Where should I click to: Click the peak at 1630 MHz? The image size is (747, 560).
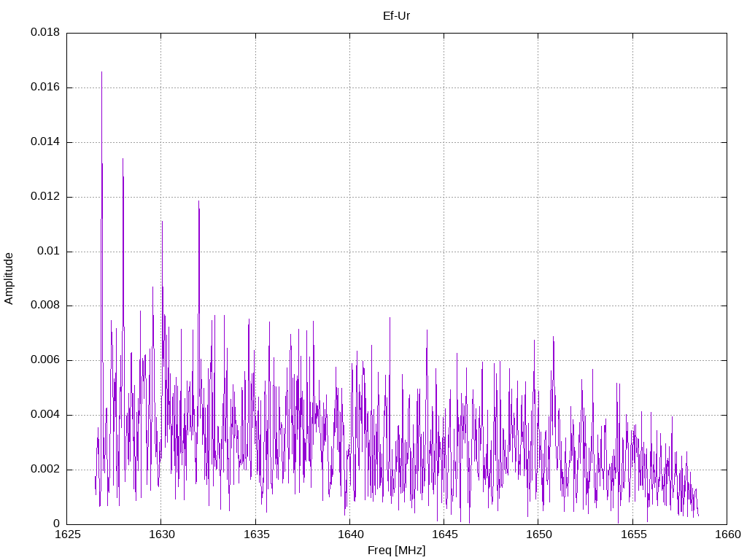point(162,222)
